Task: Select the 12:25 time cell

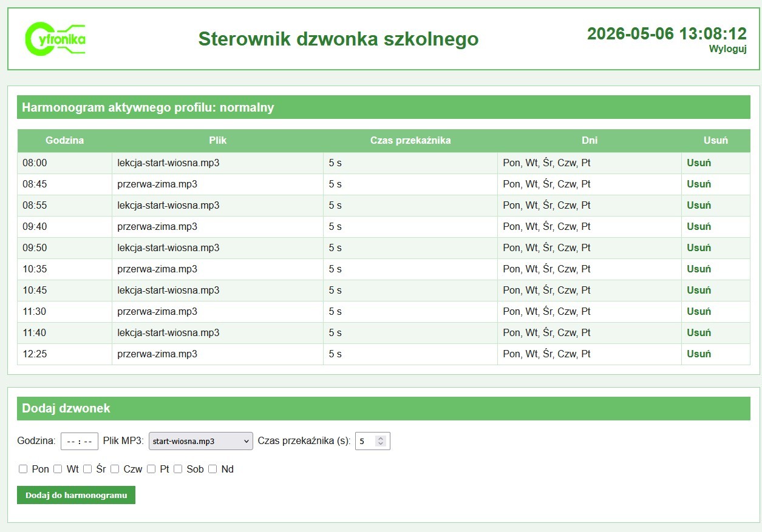Action: tap(65, 354)
